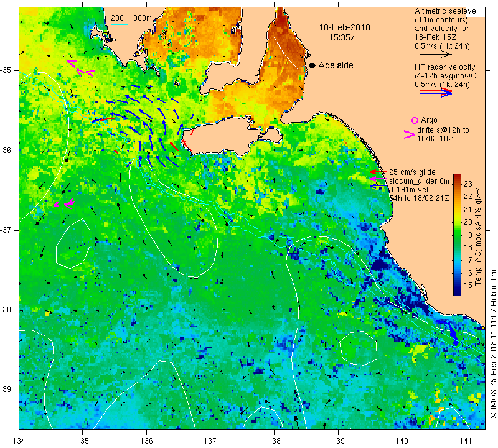
Task: Click the black altimetric velocity scale arrow
Action: point(436,55)
